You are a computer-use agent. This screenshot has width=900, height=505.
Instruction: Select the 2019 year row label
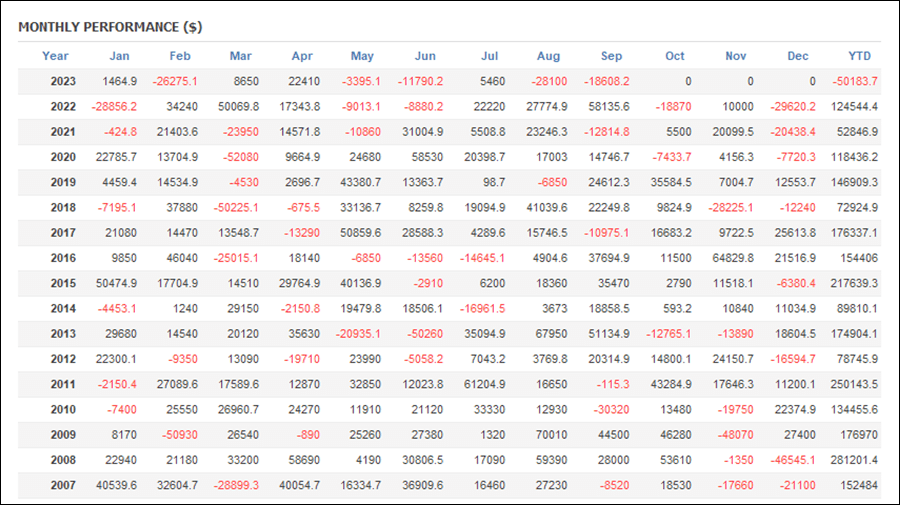pos(63,182)
